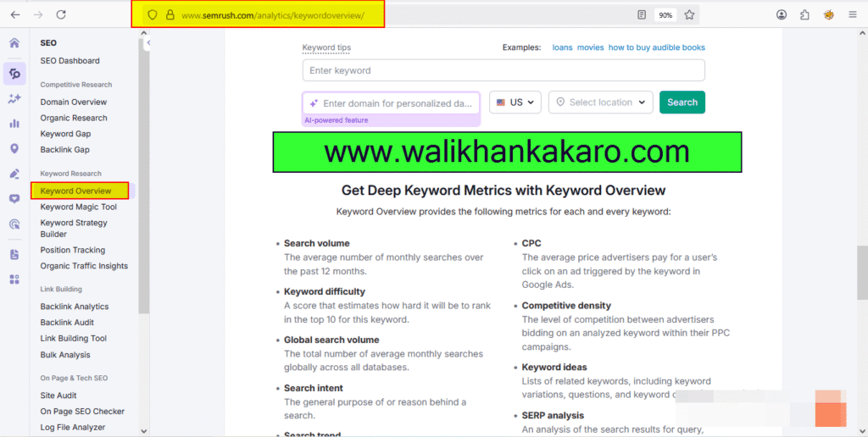
Task: Click the 'Search intent' metric heading
Action: click(x=314, y=388)
